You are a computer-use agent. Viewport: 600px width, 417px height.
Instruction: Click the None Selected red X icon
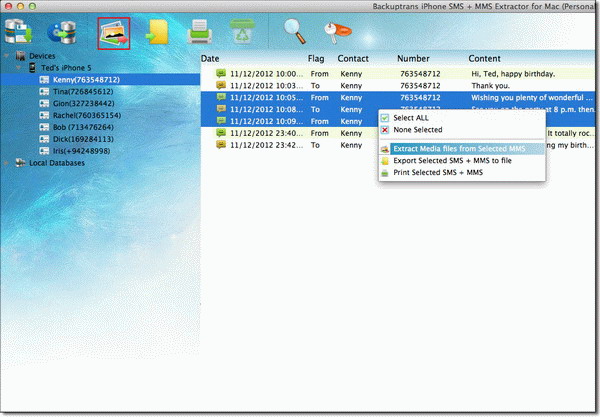pos(385,130)
